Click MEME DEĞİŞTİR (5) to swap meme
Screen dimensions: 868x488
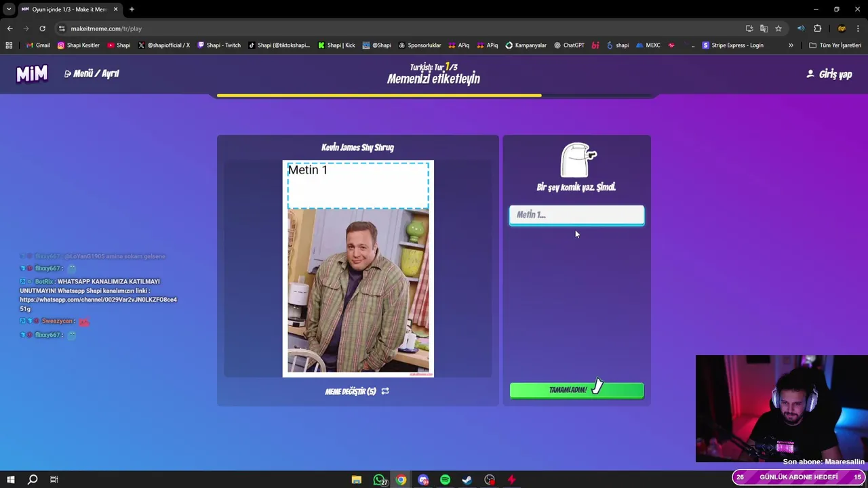(357, 391)
